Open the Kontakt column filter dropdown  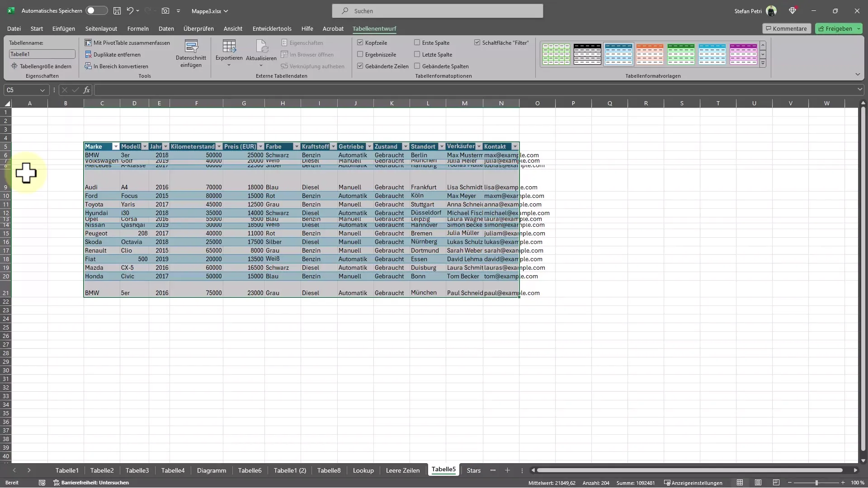515,147
